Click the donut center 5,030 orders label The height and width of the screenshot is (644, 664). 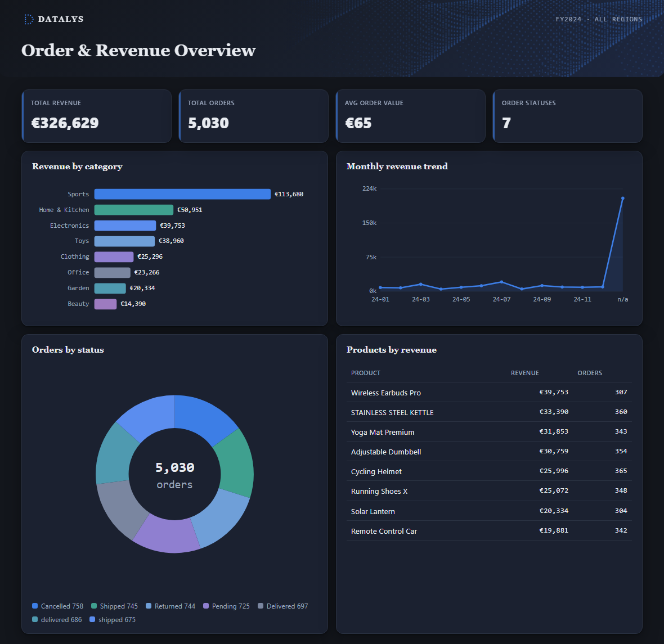click(174, 475)
